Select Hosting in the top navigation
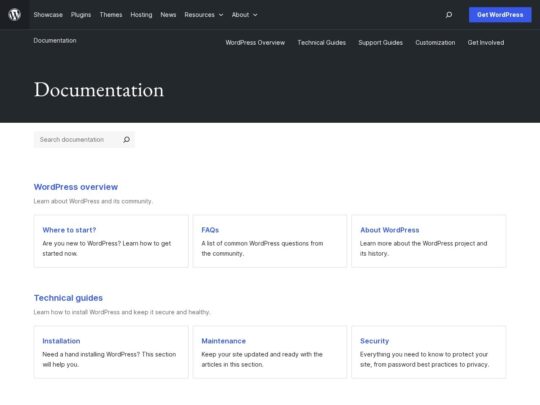Image resolution: width=540 pixels, height=405 pixels. click(141, 15)
